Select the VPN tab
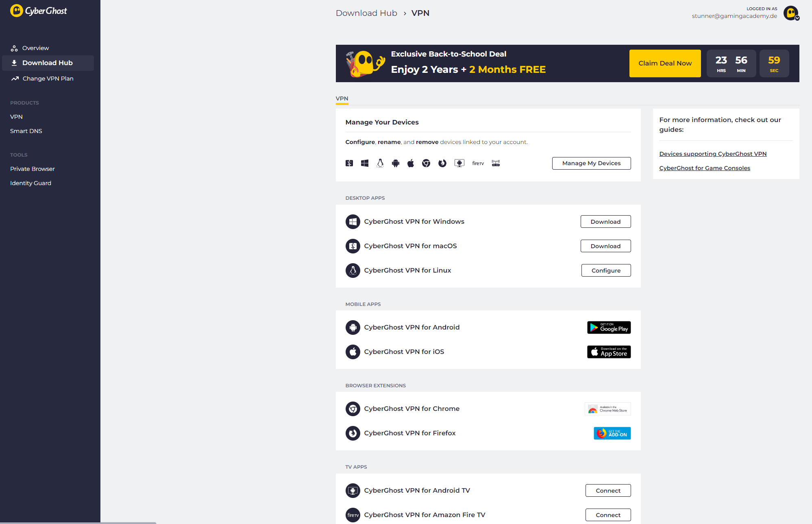Viewport: 812px width, 524px height. coord(342,99)
